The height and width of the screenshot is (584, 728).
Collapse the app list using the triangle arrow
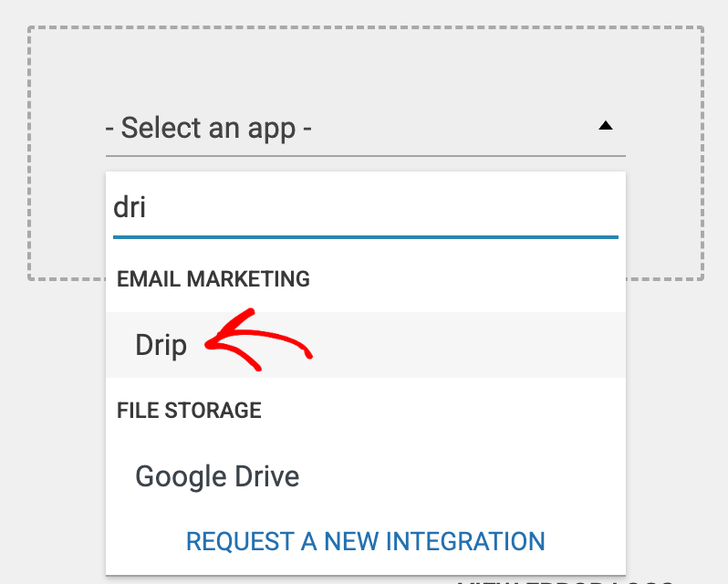coord(606,125)
